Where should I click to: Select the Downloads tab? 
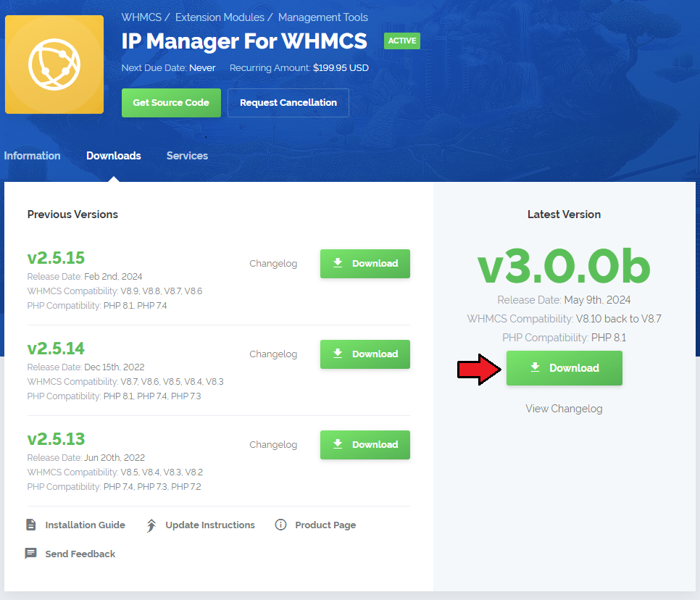[x=114, y=156]
